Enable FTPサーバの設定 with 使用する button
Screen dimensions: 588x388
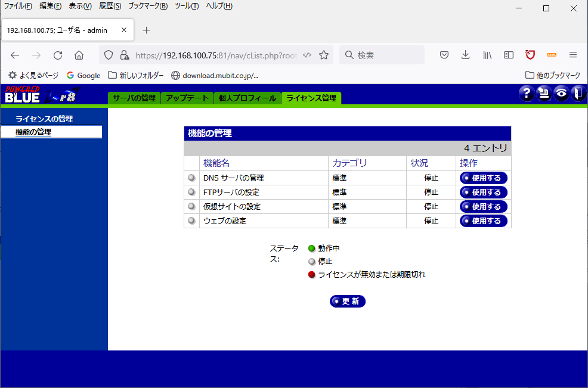click(484, 192)
